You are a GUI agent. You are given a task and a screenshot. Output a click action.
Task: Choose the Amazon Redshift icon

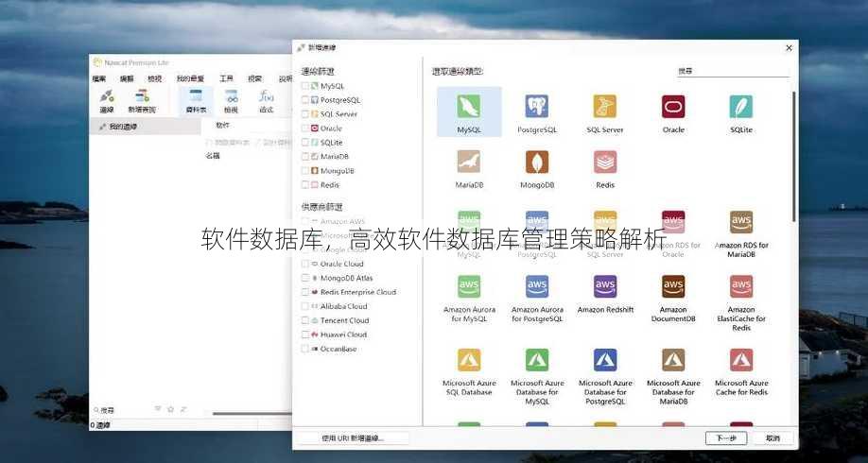[x=605, y=286]
